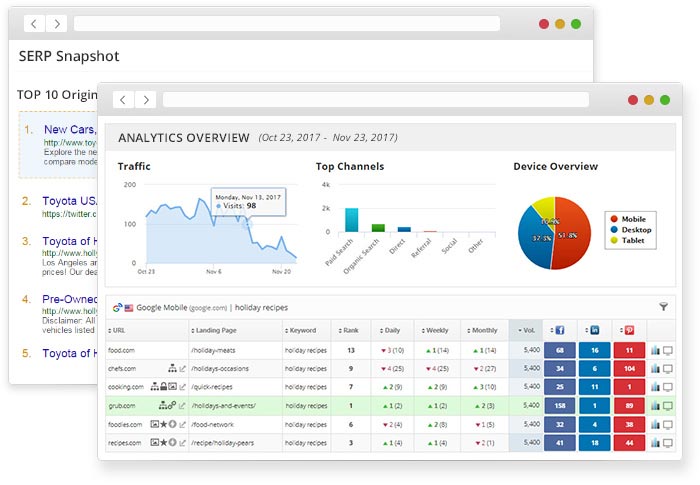Open the /holidays-and-events/ landing page link
Image resolution: width=700 pixels, height=485 pixels.
[x=223, y=405]
